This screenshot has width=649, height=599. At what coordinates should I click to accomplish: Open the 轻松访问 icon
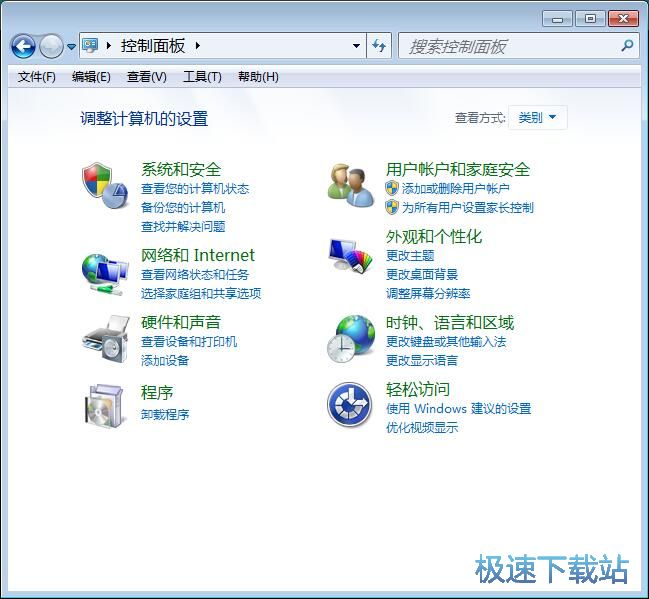point(349,404)
